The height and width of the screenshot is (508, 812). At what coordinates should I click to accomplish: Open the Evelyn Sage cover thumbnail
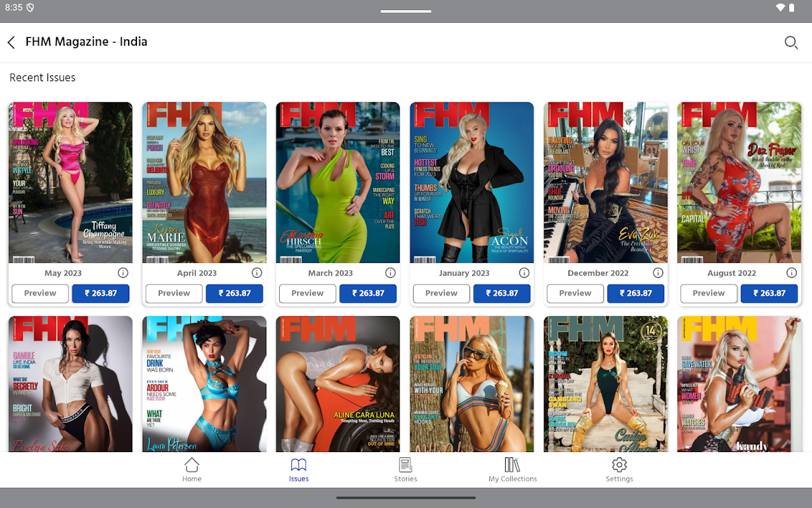coord(70,384)
